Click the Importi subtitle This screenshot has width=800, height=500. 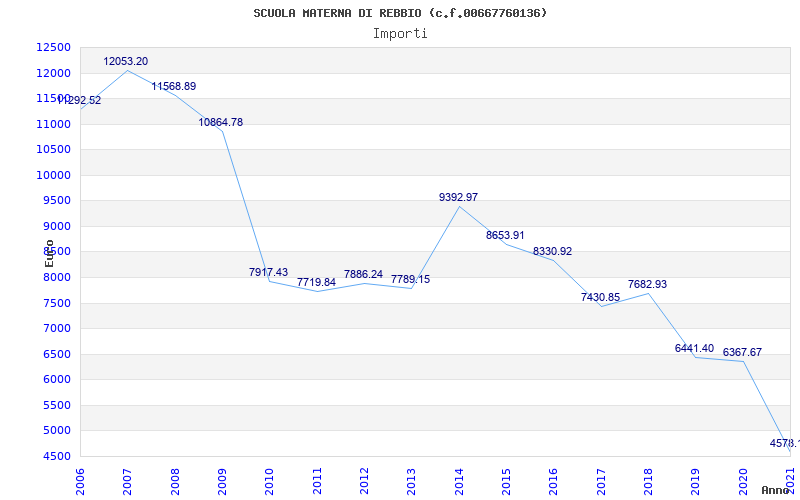click(400, 34)
